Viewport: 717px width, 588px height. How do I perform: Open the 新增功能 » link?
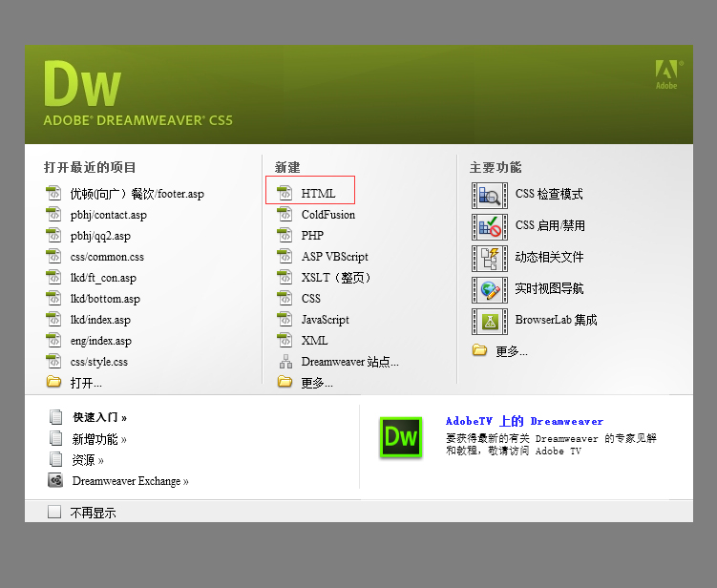click(x=99, y=439)
